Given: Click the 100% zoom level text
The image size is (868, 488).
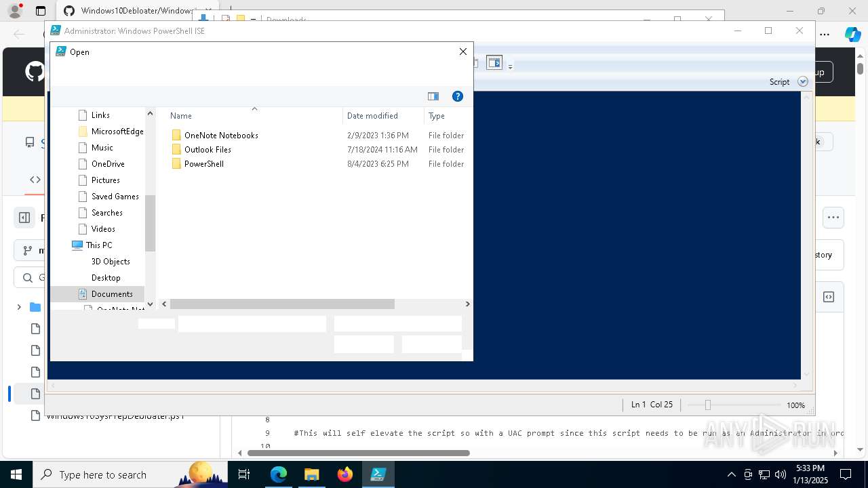Looking at the screenshot, I should (x=795, y=405).
